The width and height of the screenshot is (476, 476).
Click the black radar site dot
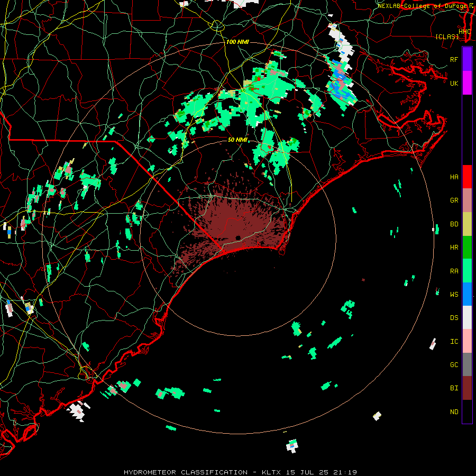coord(238,237)
